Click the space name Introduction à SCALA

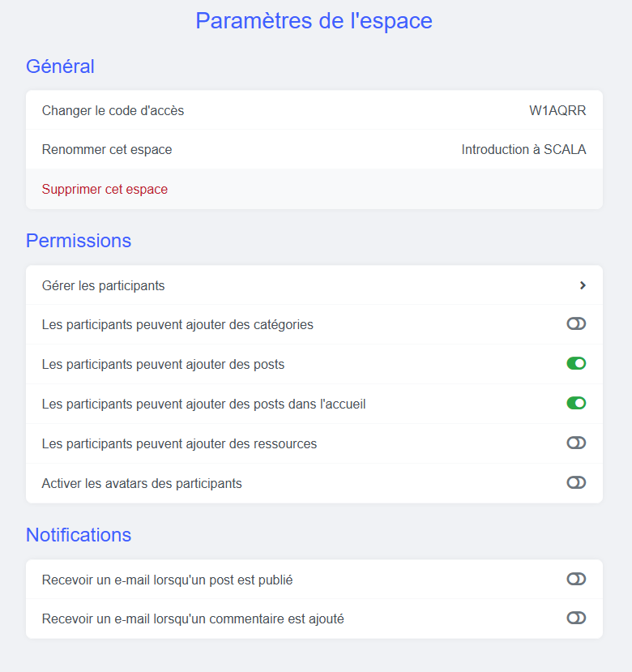point(523,150)
